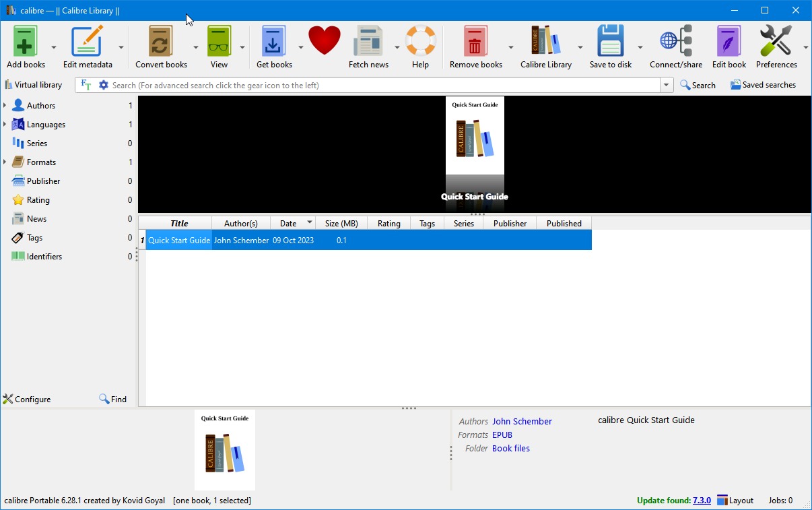
Task: Click the Tags column header
Action: coord(427,223)
